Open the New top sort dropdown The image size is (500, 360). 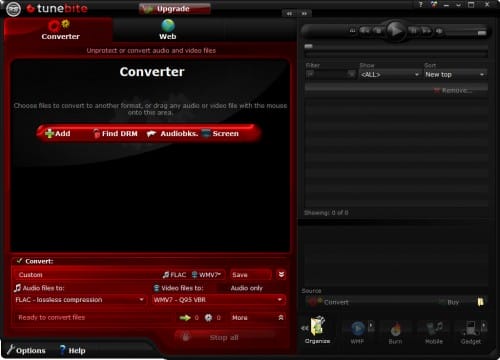click(455, 74)
